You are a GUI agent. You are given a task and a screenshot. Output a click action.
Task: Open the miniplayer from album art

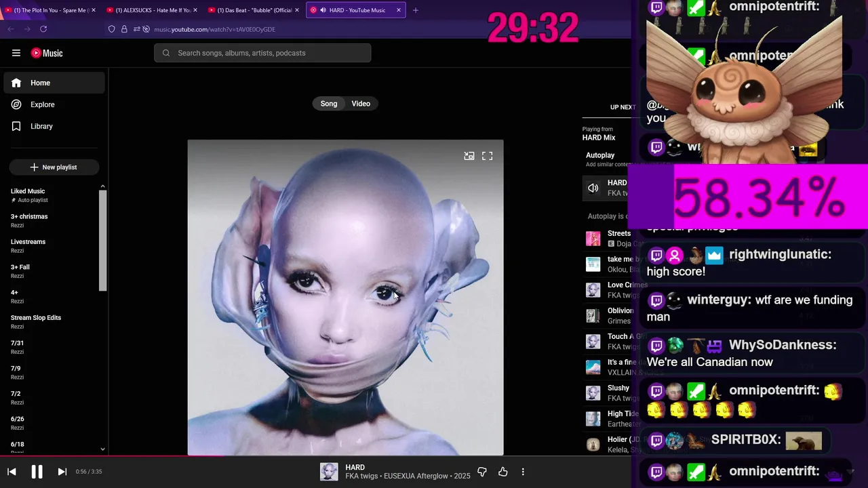(469, 156)
